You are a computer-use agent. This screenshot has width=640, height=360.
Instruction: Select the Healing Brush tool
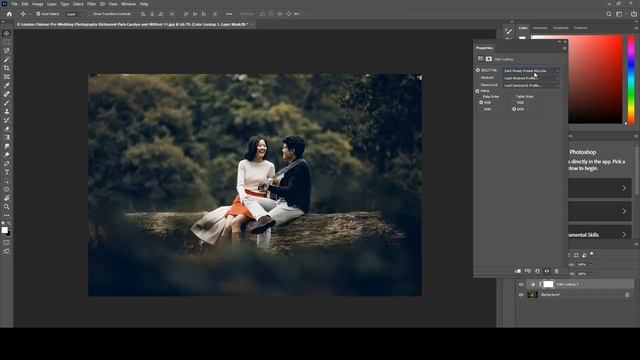pyautogui.click(x=7, y=94)
